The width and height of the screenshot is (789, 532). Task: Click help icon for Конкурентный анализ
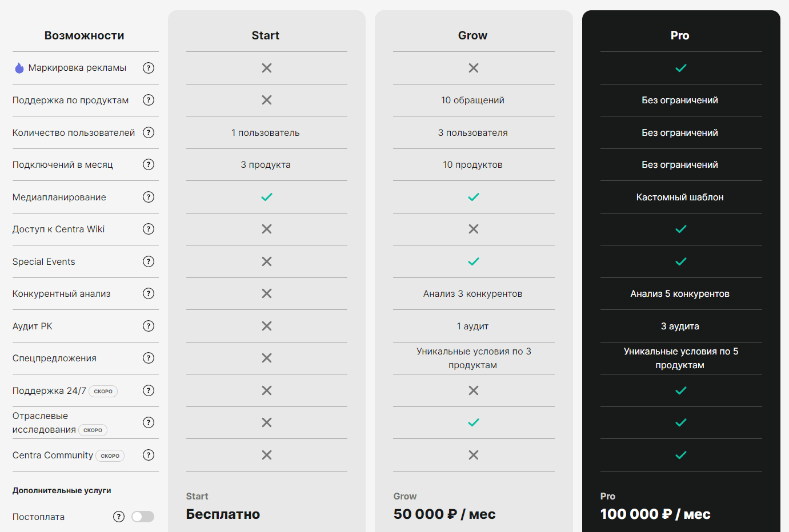point(149,293)
